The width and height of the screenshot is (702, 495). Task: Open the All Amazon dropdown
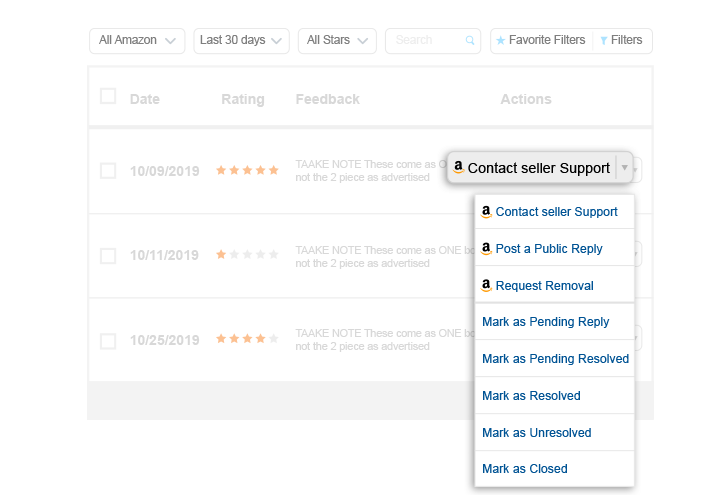137,41
